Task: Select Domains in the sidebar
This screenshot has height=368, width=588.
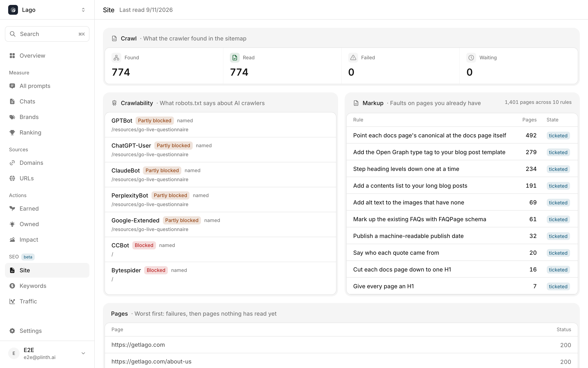Action: point(47,163)
